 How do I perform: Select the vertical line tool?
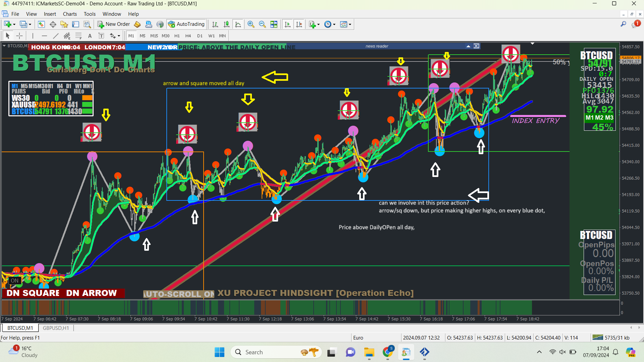[x=33, y=36]
